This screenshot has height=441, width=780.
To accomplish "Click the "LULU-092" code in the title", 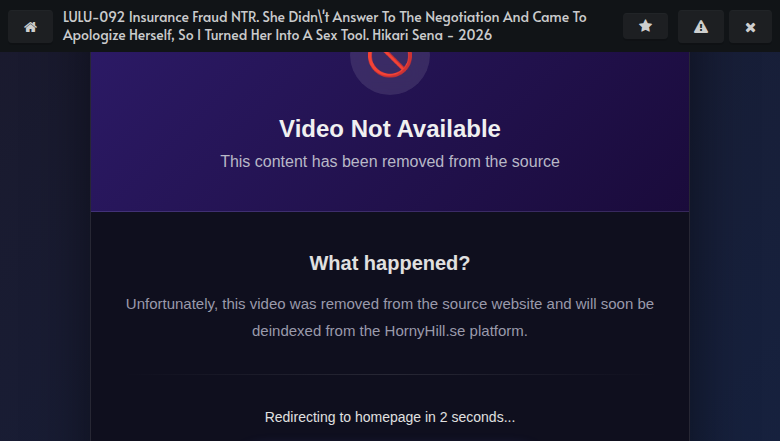I will pos(94,17).
